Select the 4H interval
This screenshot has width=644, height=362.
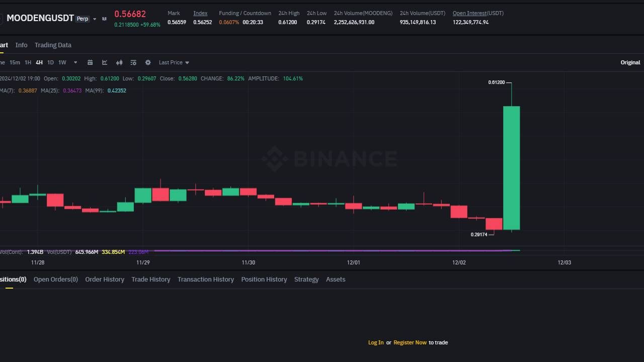(x=39, y=62)
